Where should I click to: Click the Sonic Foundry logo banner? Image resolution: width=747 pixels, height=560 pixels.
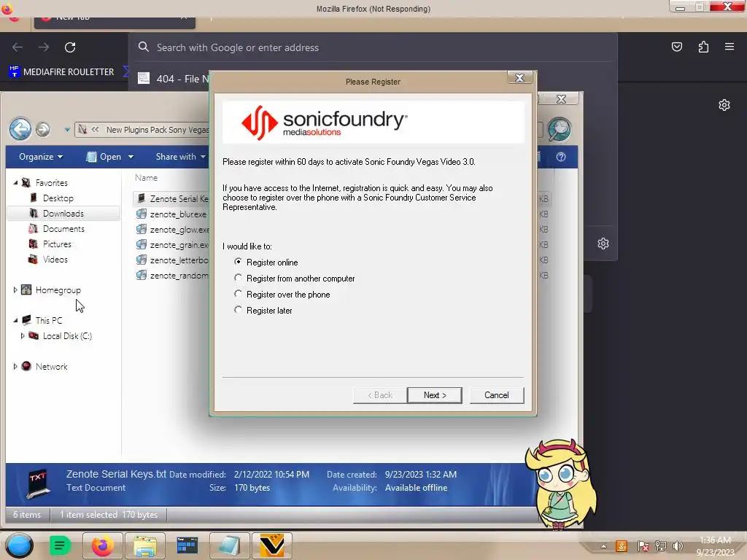373,122
